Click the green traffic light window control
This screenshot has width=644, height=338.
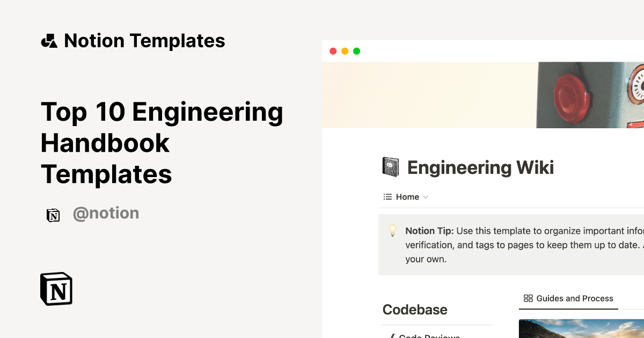(x=356, y=51)
